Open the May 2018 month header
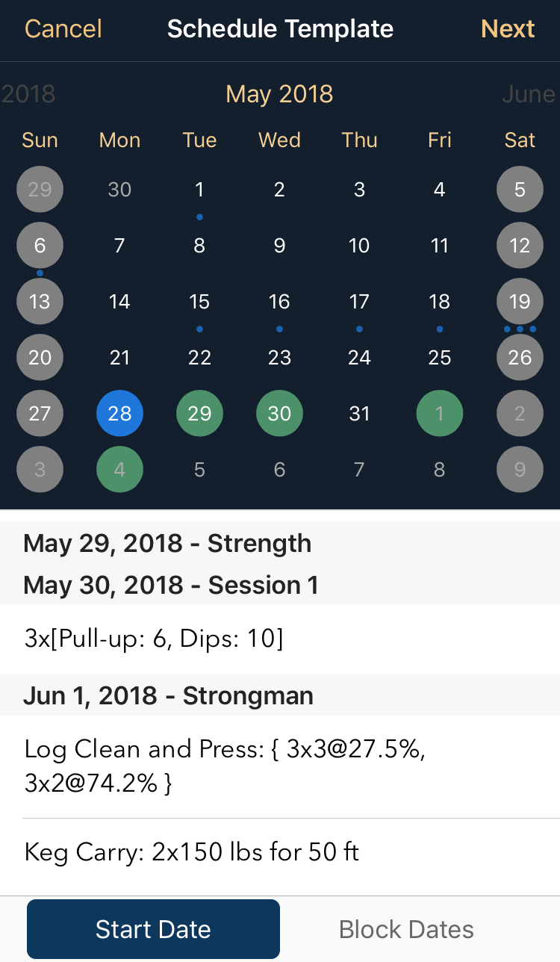 279,93
